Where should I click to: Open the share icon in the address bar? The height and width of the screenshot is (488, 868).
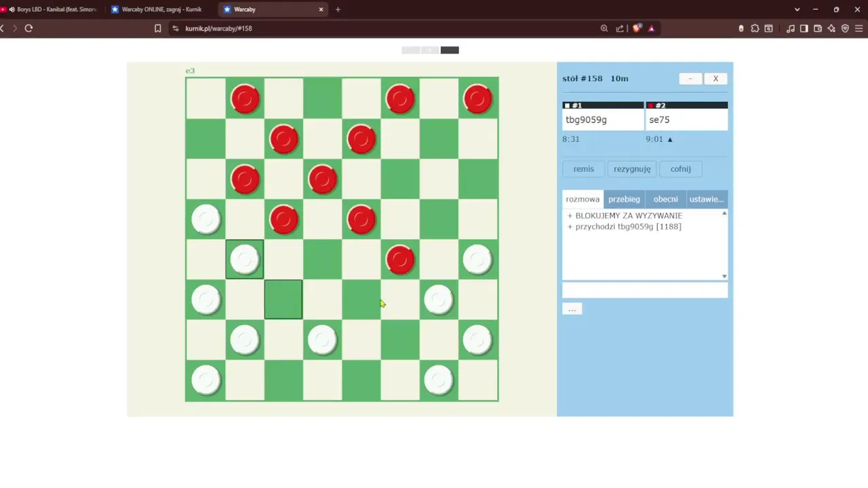(620, 28)
